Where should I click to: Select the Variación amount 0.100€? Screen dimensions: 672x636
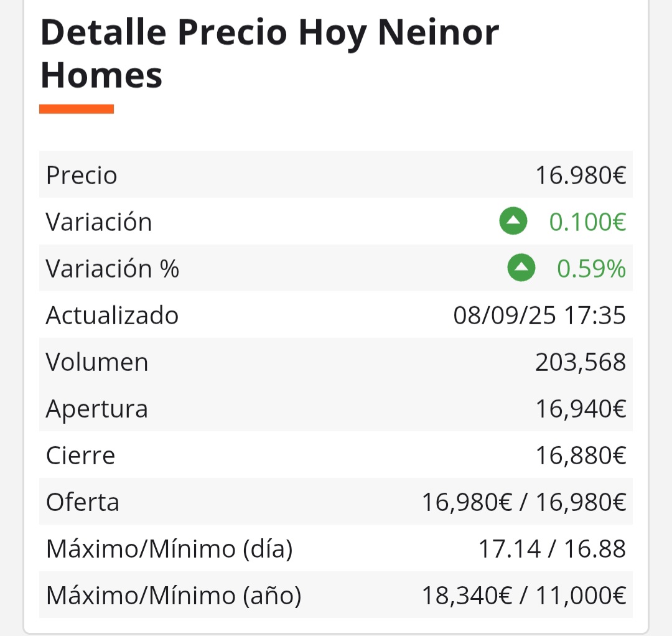coord(587,222)
